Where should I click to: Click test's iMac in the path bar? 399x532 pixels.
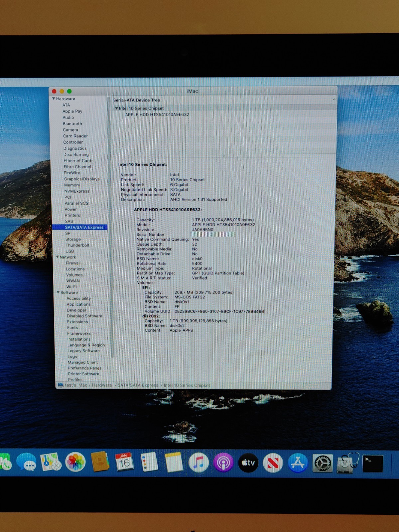tap(76, 385)
